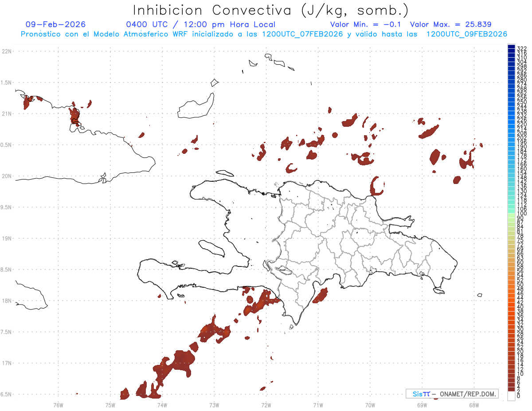This screenshot has width=532, height=411.
Task: Click the '100' colorbar value label
Action: pyautogui.click(x=522, y=213)
